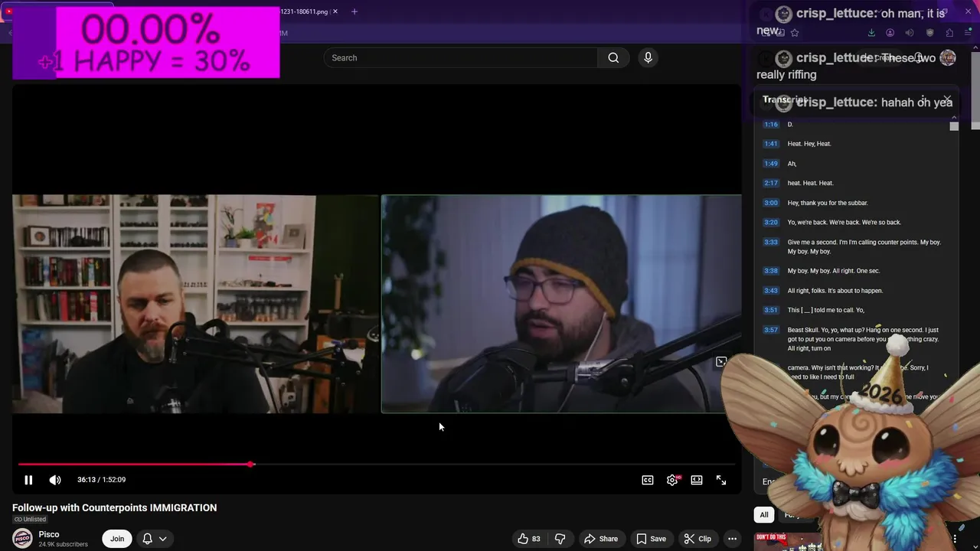Jump to transcript timestamp 3:33
Screen dimensions: 980x551
click(x=771, y=242)
